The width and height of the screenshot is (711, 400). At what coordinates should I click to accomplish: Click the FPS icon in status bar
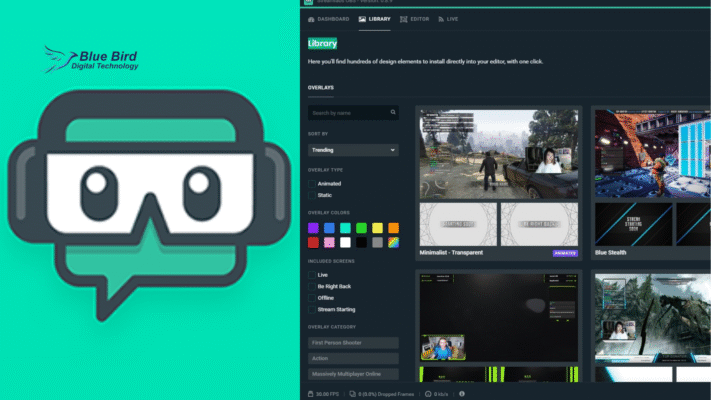(311, 393)
